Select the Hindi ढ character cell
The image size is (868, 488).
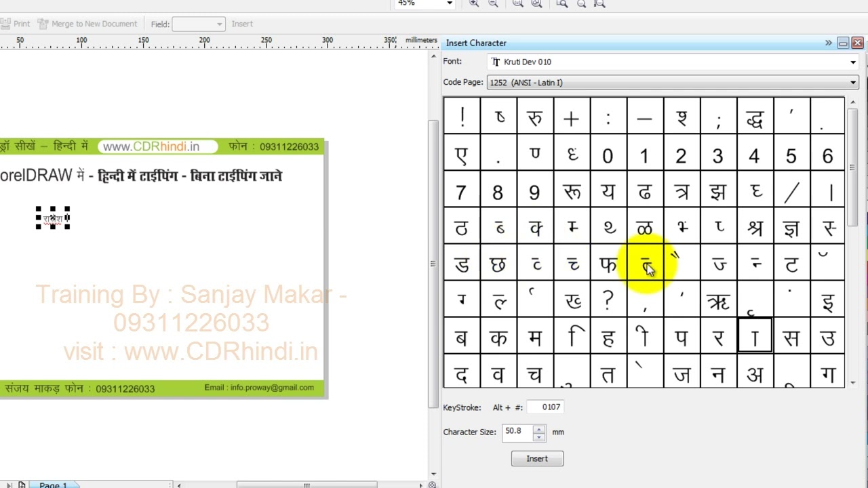[x=645, y=190]
